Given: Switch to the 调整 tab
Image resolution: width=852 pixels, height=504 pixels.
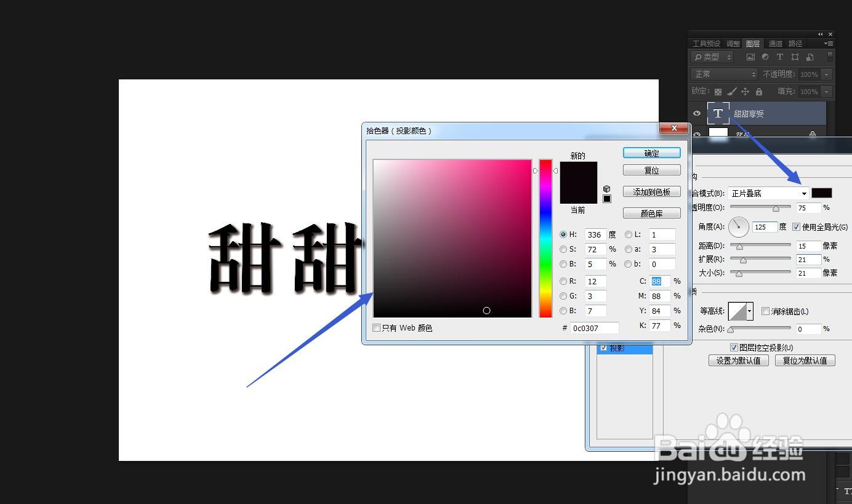Looking at the screenshot, I should point(733,44).
